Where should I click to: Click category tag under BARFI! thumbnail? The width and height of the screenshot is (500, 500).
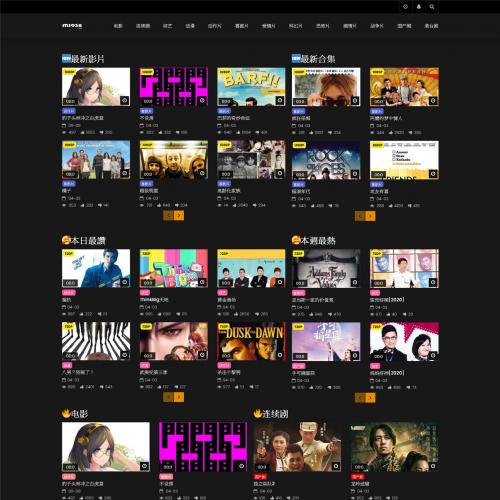coord(224,111)
